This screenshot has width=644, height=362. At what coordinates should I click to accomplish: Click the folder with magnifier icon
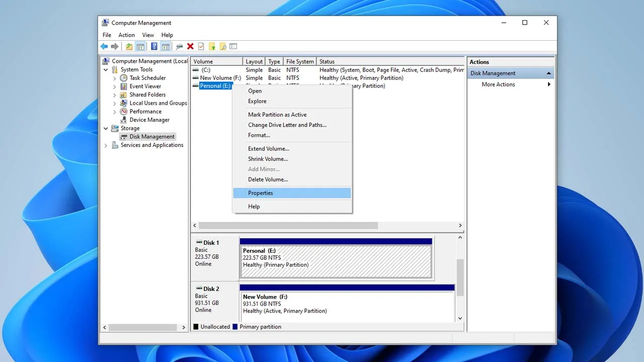coord(222,46)
